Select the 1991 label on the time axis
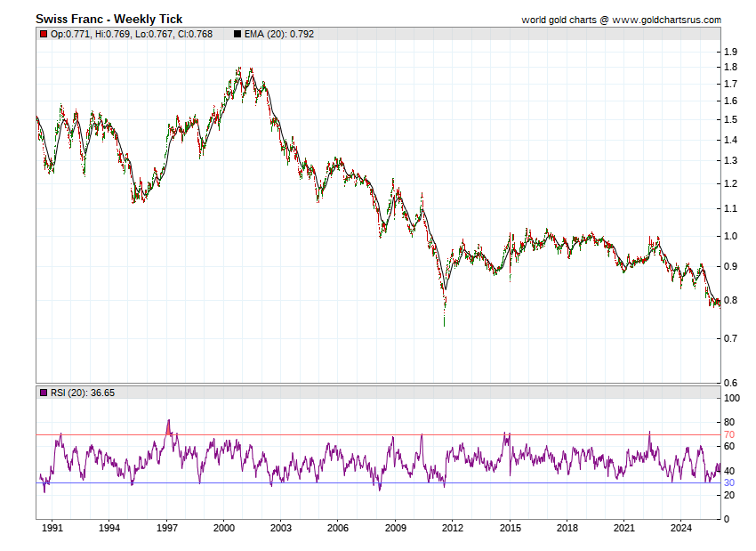The width and height of the screenshot is (756, 551). point(52,528)
